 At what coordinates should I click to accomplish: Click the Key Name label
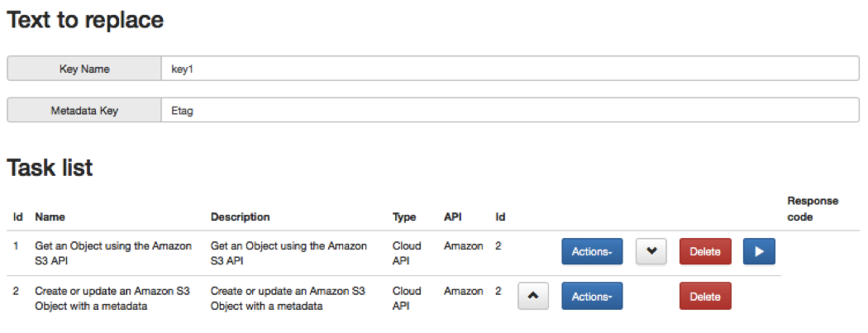click(84, 69)
